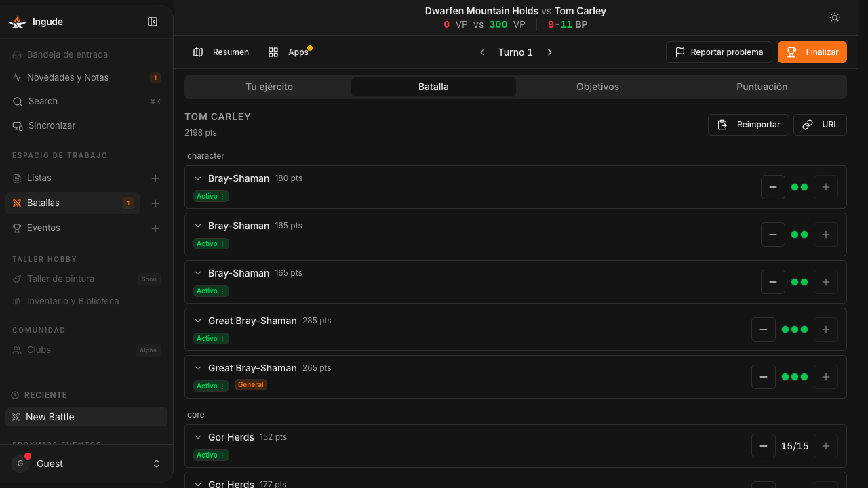This screenshot has height=488, width=868.
Task: Open Activo status menu for Gor Herds 152 pts
Action: (211, 455)
